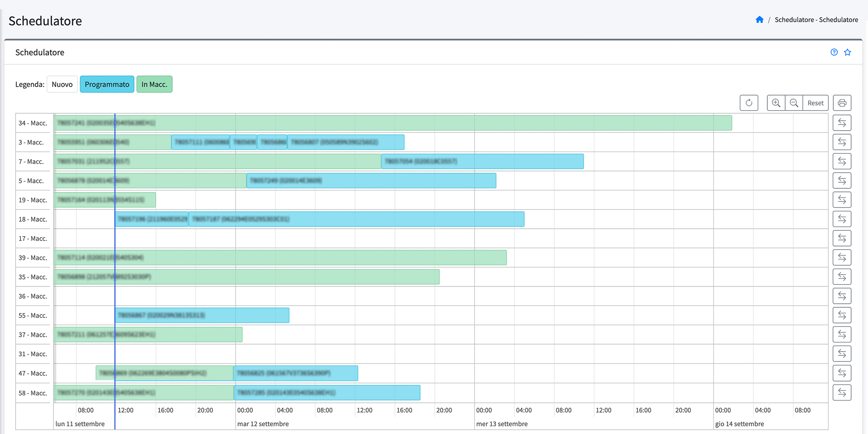Zoom in on the timeline
Image resolution: width=868 pixels, height=434 pixels.
click(776, 103)
